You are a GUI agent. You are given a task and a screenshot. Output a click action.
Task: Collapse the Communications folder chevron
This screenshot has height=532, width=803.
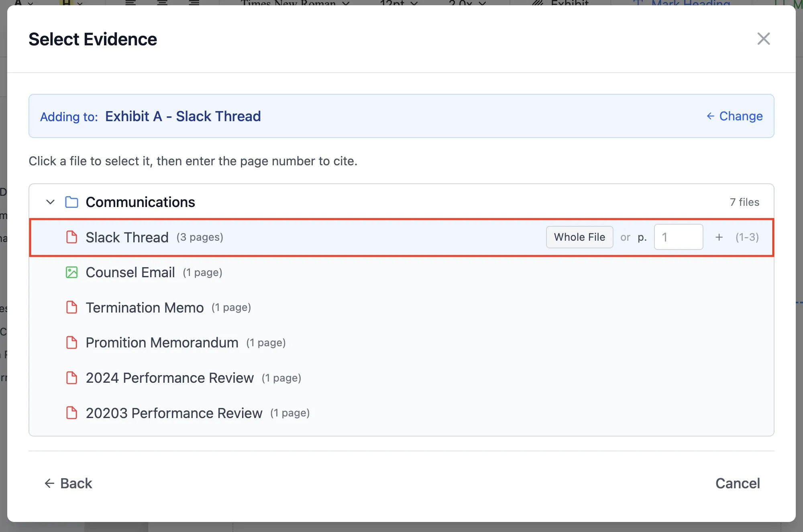pyautogui.click(x=50, y=202)
